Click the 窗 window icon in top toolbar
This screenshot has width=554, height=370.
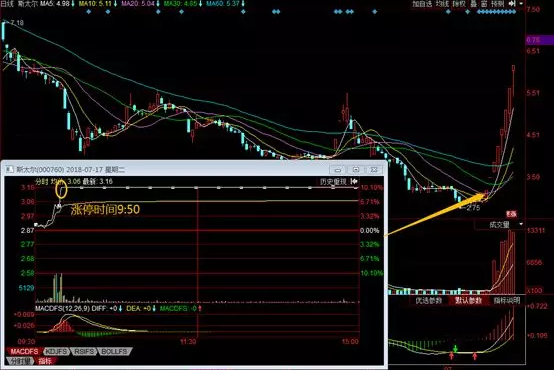coord(484,4)
